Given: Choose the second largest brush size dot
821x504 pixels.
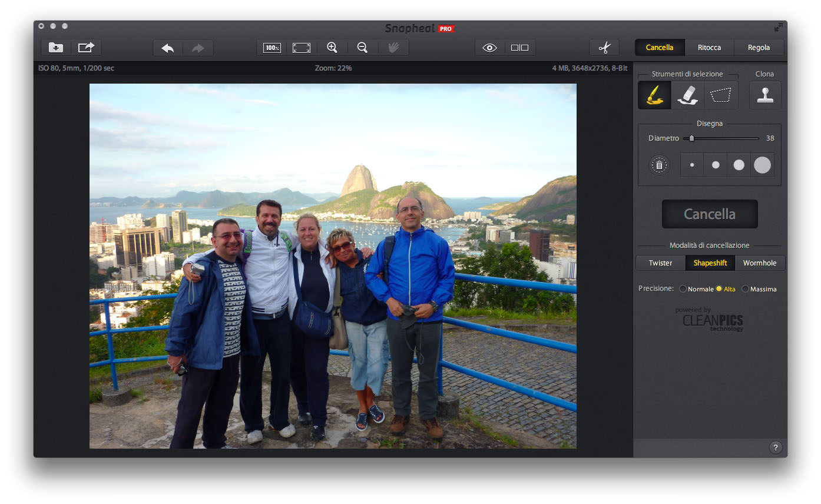Looking at the screenshot, I should point(739,165).
